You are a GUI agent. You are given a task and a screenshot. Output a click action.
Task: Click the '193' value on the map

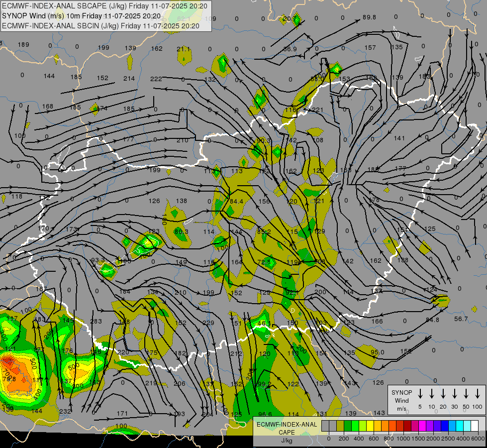(x=179, y=414)
